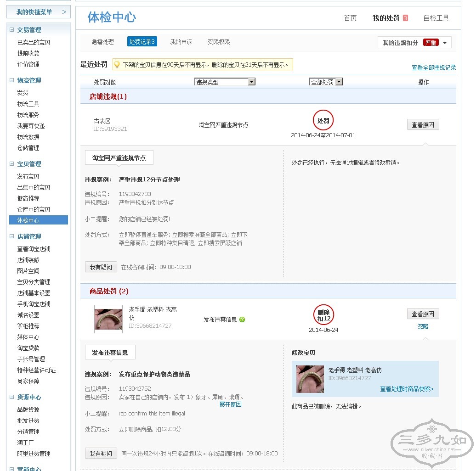476x471 pixels.
Task: Open the bracelet product thumbnail in list
Action: tap(108, 319)
